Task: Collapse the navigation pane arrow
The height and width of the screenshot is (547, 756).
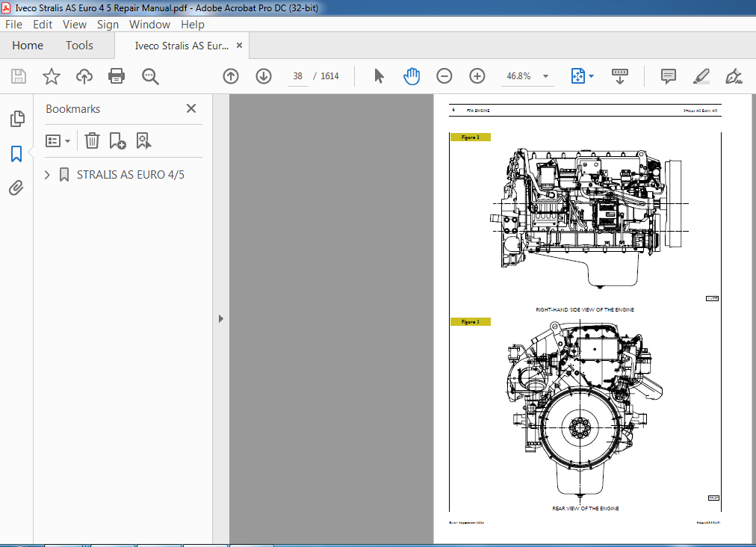Action: pyautogui.click(x=221, y=319)
